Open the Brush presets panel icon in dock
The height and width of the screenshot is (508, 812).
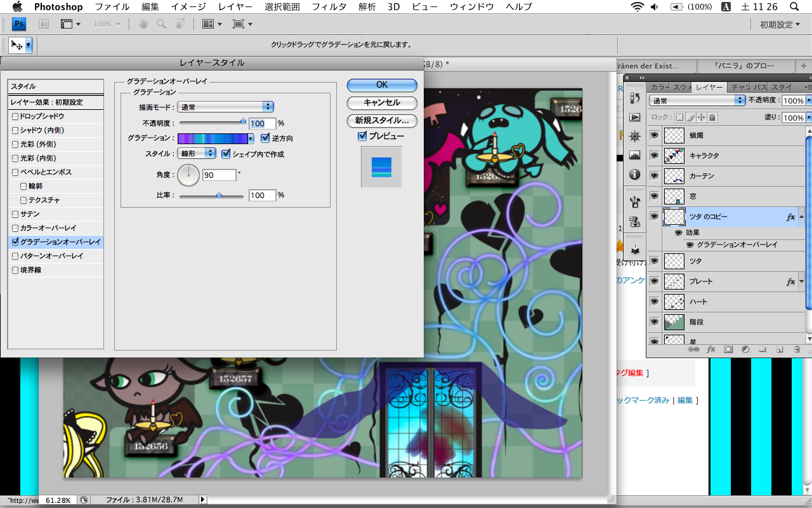click(634, 202)
